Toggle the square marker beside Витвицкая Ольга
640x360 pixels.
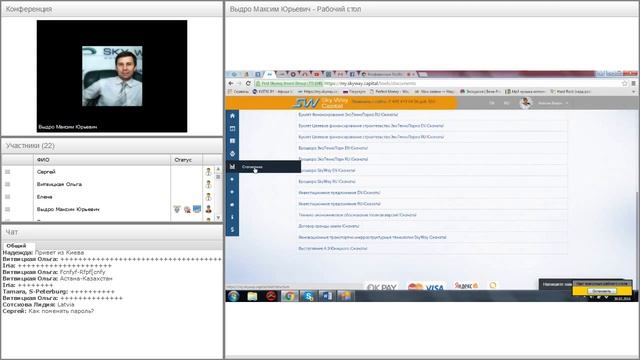coord(7,184)
